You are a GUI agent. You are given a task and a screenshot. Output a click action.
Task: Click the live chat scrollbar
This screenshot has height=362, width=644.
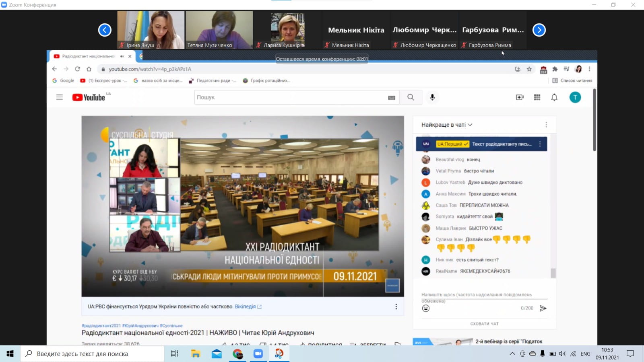coord(553,273)
